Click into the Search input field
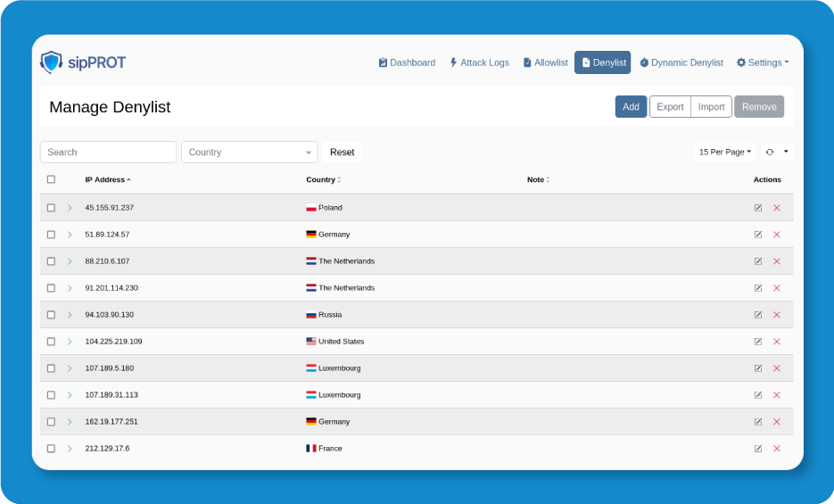The width and height of the screenshot is (834, 504). (x=108, y=153)
